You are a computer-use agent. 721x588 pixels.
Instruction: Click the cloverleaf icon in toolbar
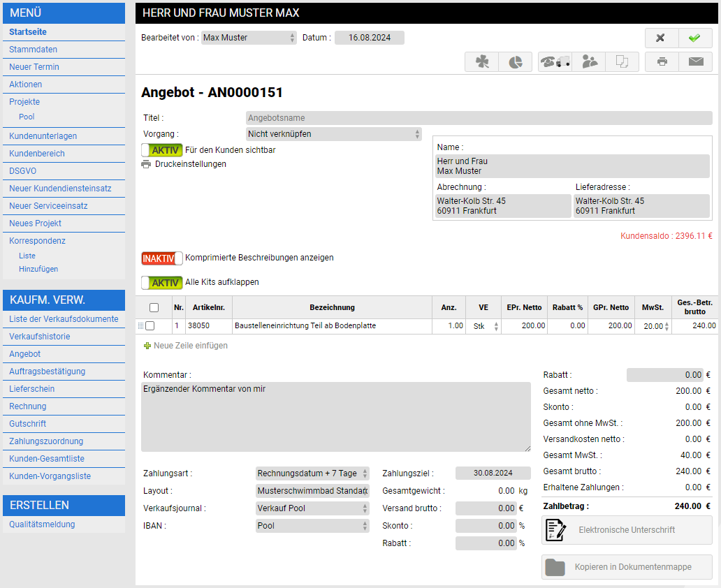[x=482, y=61]
